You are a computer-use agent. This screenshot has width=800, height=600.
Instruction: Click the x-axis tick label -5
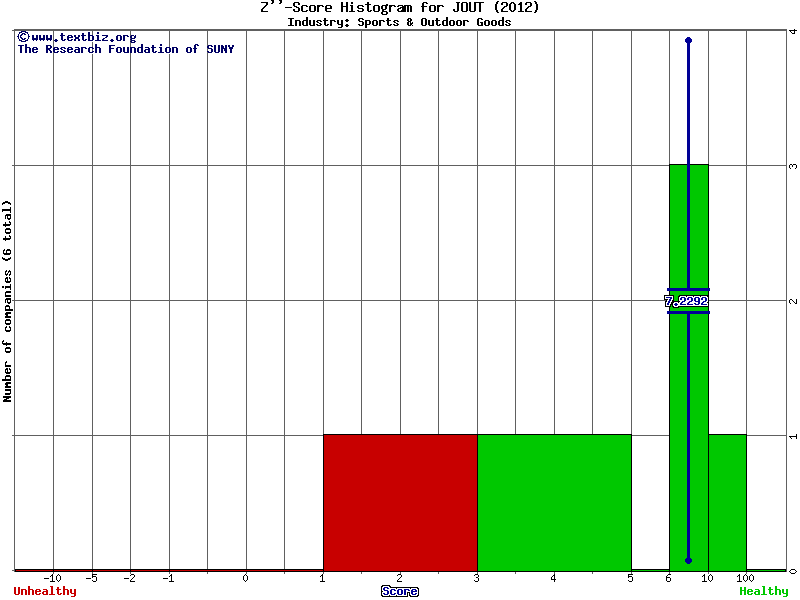(91, 578)
